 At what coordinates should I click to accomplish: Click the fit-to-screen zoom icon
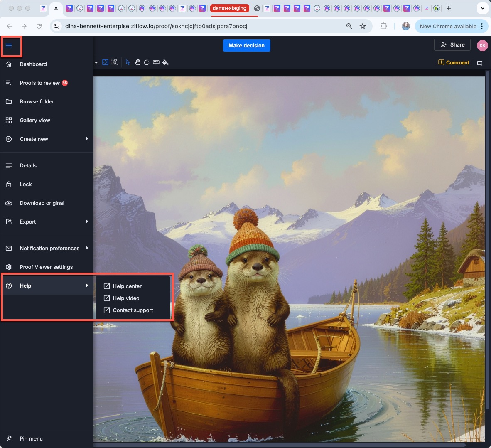(x=105, y=62)
